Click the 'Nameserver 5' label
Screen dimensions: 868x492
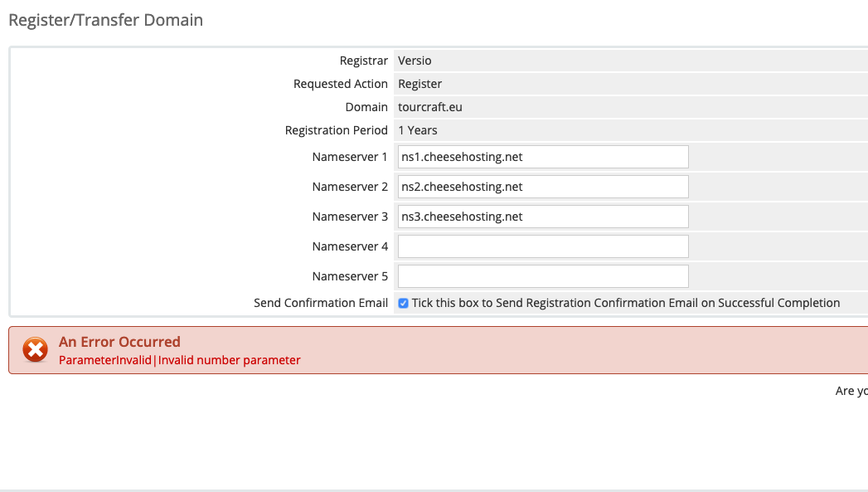[350, 276]
